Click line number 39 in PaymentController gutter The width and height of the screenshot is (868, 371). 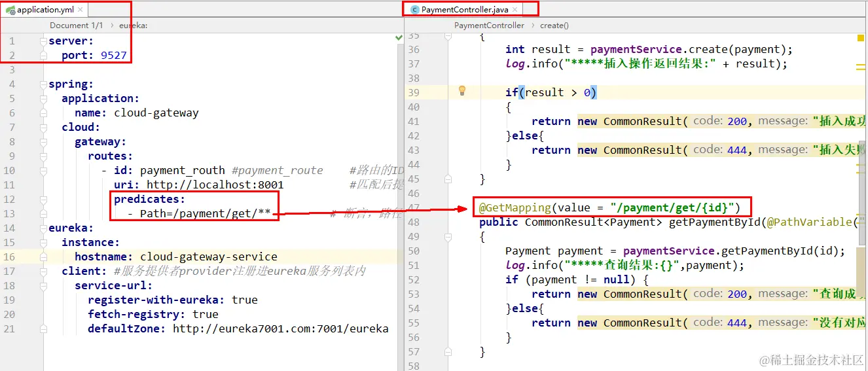point(413,92)
